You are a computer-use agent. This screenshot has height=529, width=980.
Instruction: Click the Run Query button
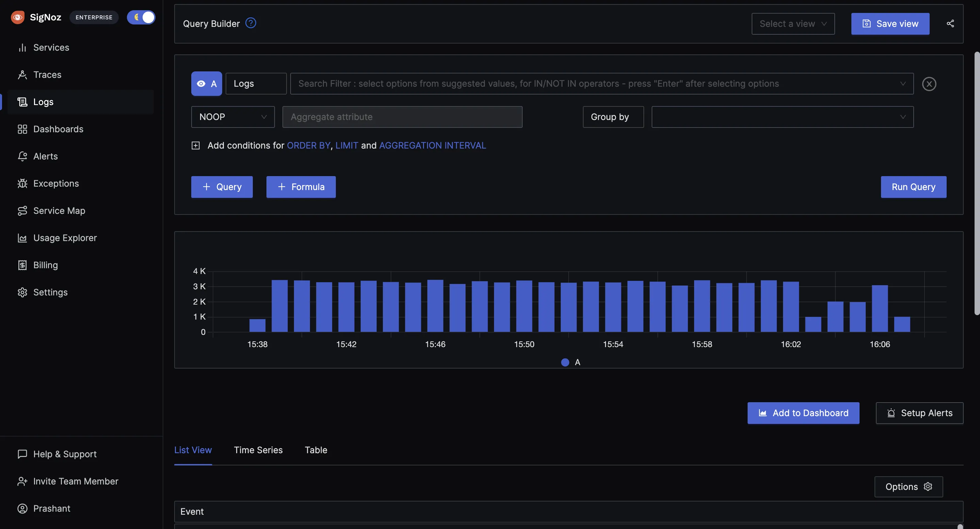(x=913, y=187)
